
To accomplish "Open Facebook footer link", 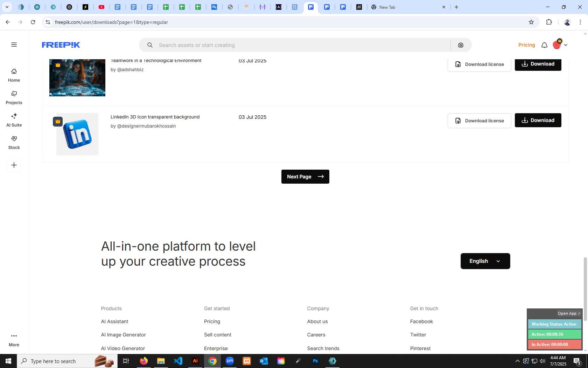I will tap(421, 321).
